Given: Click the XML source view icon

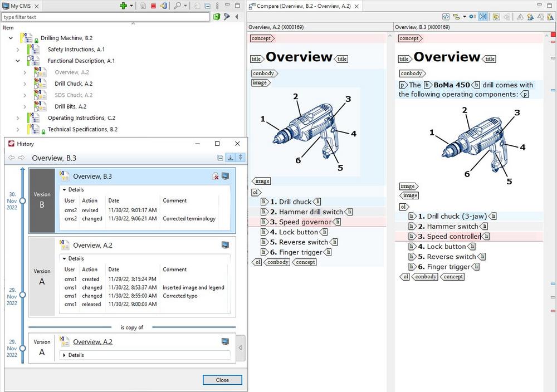Looking at the screenshot, I should [446, 17].
